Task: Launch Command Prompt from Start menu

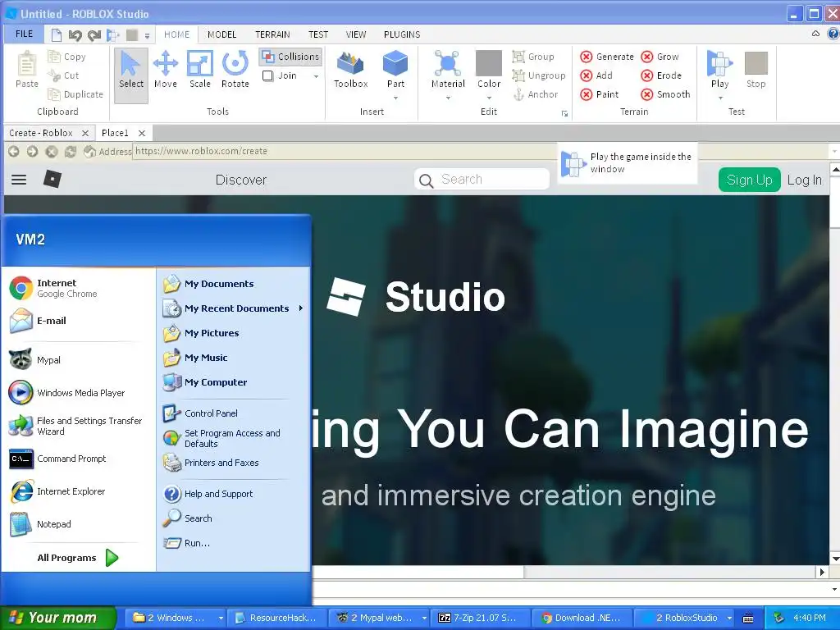Action: pyautogui.click(x=58, y=459)
